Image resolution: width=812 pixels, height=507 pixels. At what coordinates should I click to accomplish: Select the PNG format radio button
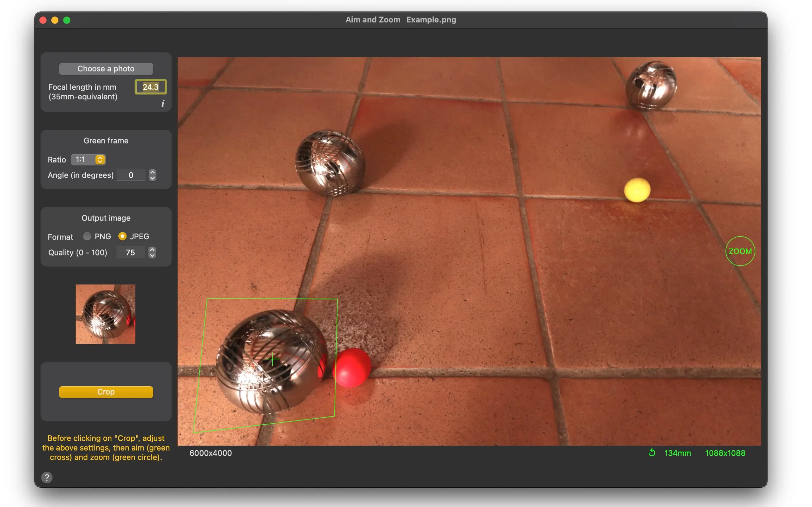(87, 236)
